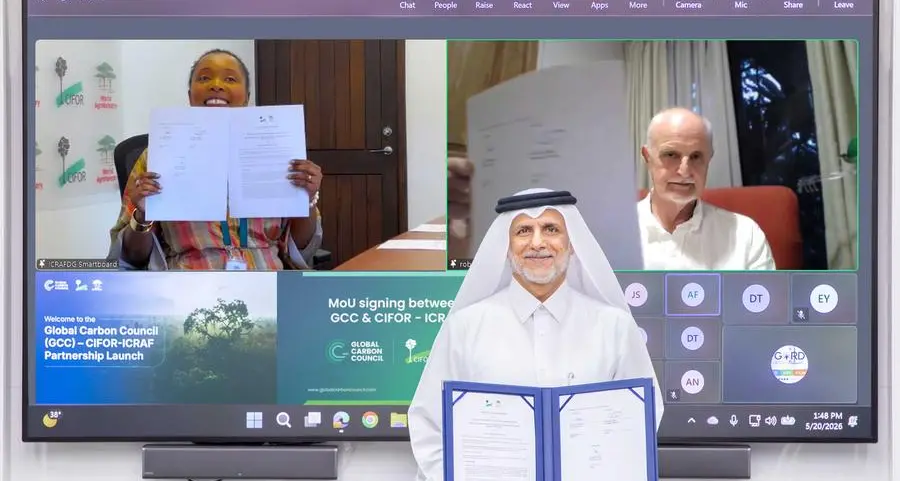This screenshot has height=481, width=900.
Task: Click the pin icon beside ICRAFDG Smartboard label
Action: pyautogui.click(x=42, y=264)
